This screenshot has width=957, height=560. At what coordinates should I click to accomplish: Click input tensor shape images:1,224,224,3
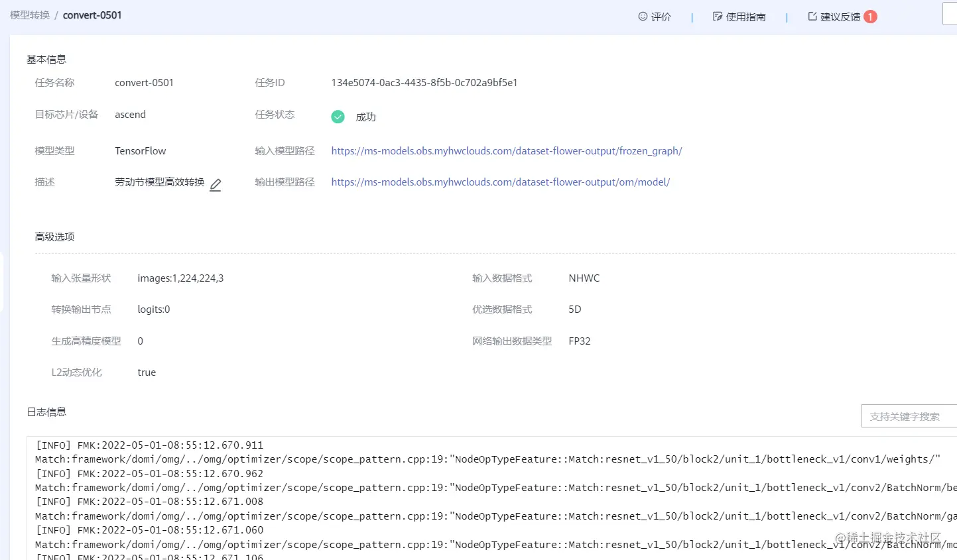[x=180, y=278]
